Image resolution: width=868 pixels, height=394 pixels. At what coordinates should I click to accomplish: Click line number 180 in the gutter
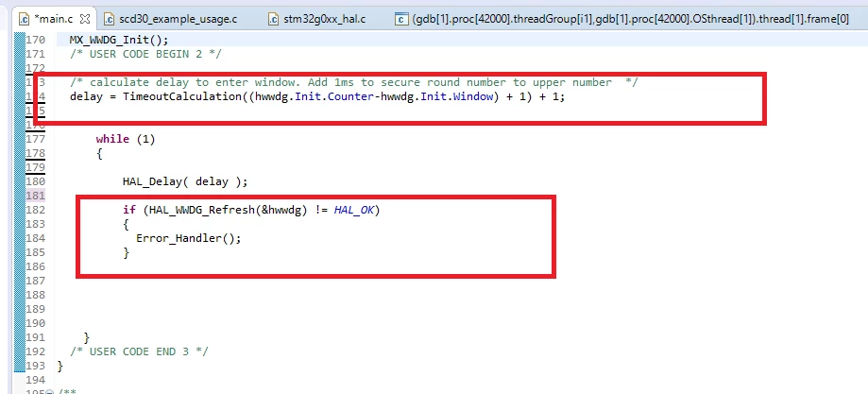pos(36,181)
